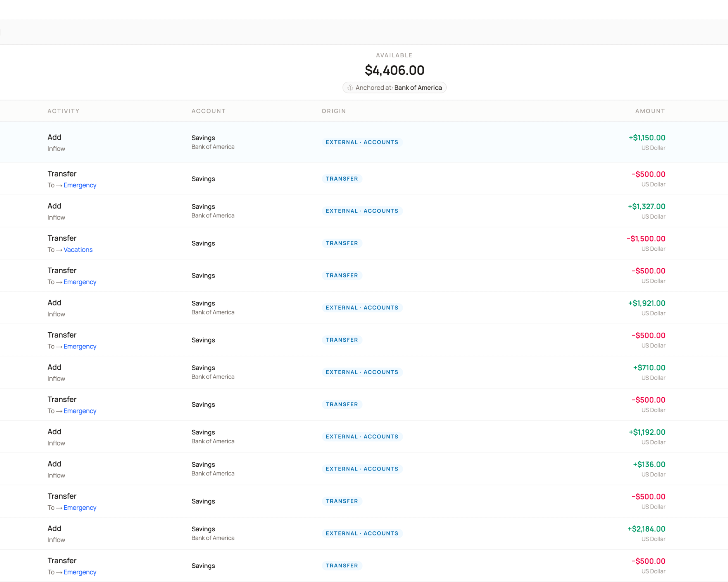Viewport: 728px width, 582px height.
Task: Select the TRANSFER badge on the first Emergency transfer
Action: tap(342, 178)
